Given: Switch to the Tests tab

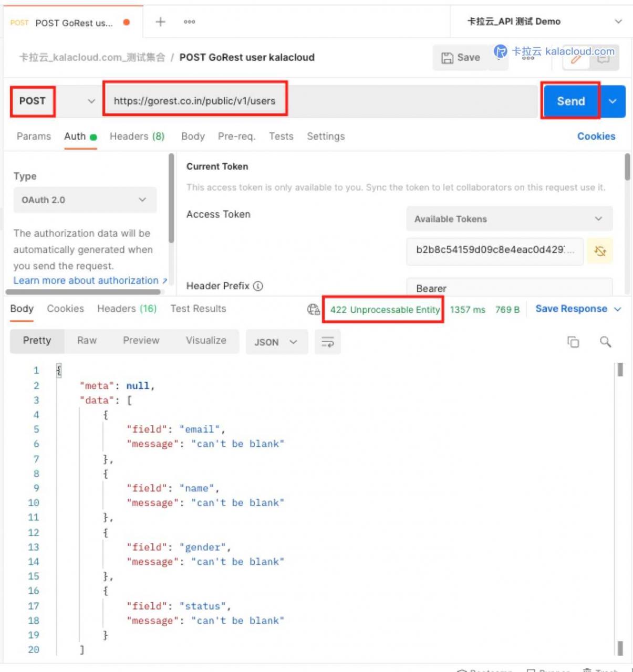Looking at the screenshot, I should point(281,136).
